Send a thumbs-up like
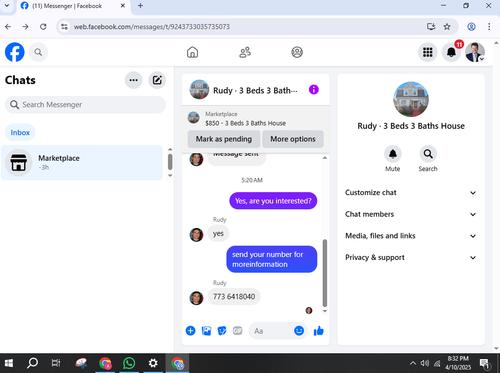 (319, 331)
